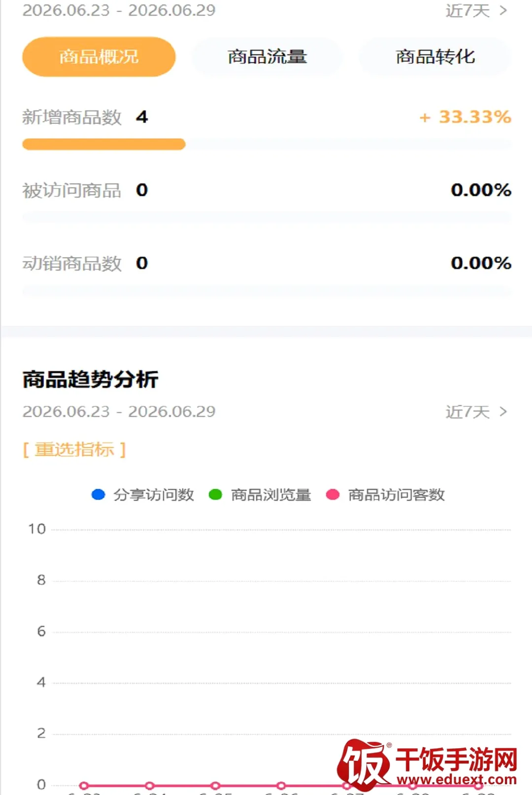Click the orange 新增商品数 progress bar
The width and height of the screenshot is (532, 795).
pos(104,144)
